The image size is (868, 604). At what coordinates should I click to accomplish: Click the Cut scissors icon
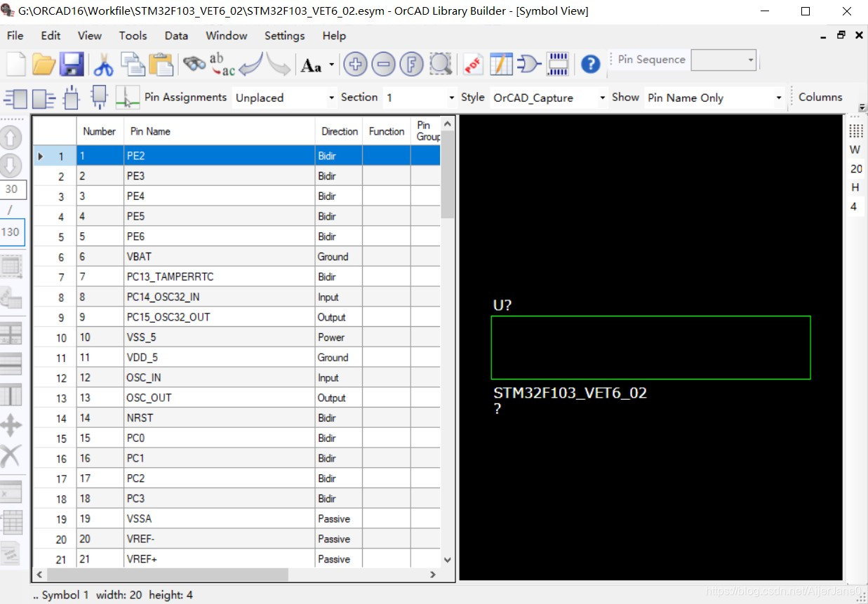(103, 65)
